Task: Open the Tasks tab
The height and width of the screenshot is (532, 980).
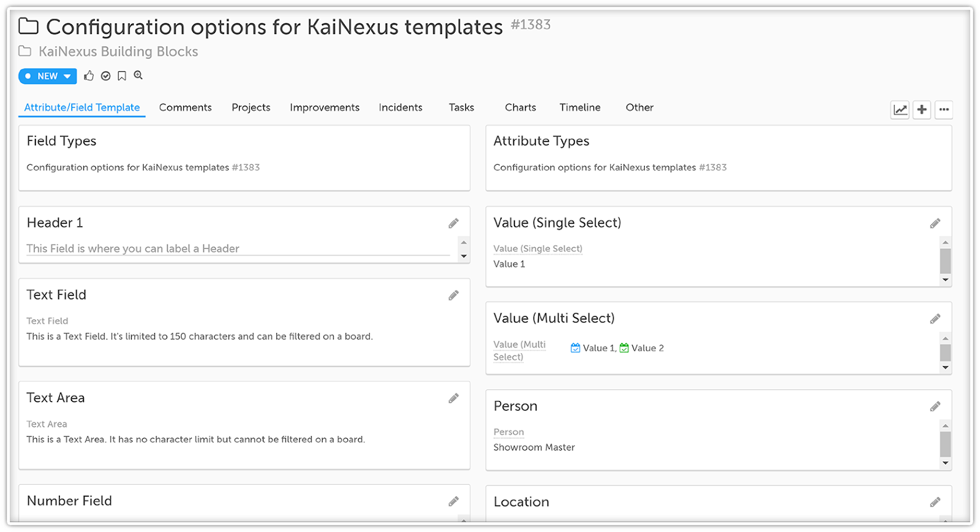Action: [x=461, y=107]
